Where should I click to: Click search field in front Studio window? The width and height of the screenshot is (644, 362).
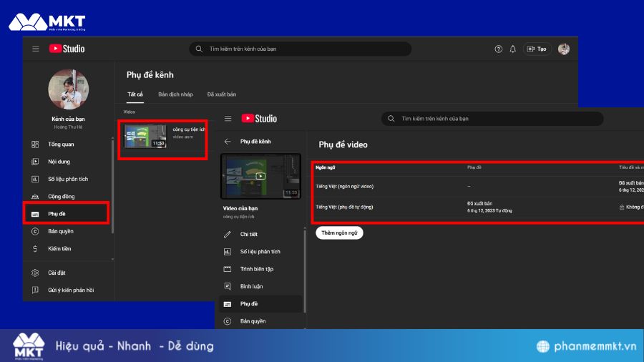tap(492, 119)
